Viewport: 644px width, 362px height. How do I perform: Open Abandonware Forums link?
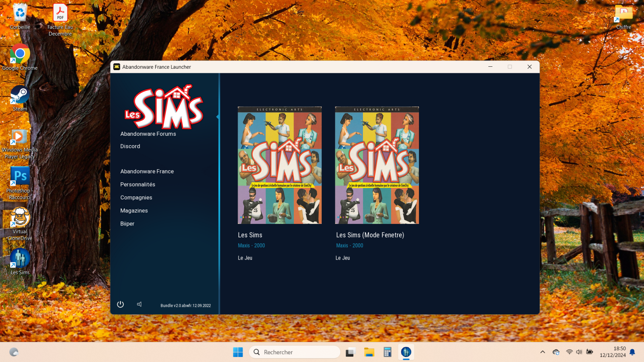[148, 134]
